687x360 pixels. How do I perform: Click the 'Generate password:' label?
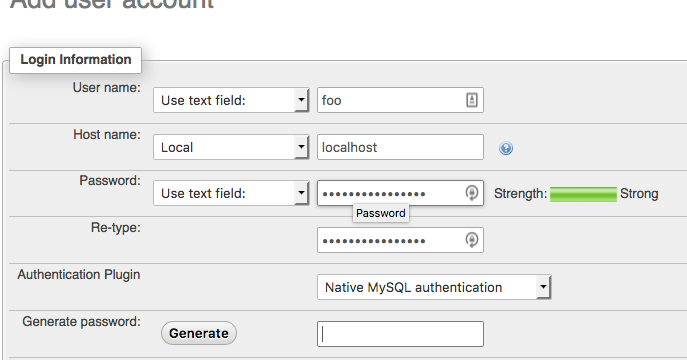(x=81, y=321)
